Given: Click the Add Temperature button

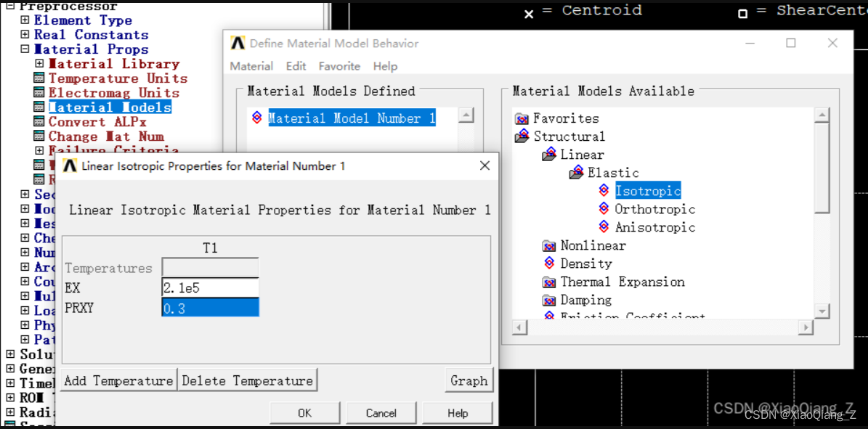Looking at the screenshot, I should pyautogui.click(x=119, y=380).
